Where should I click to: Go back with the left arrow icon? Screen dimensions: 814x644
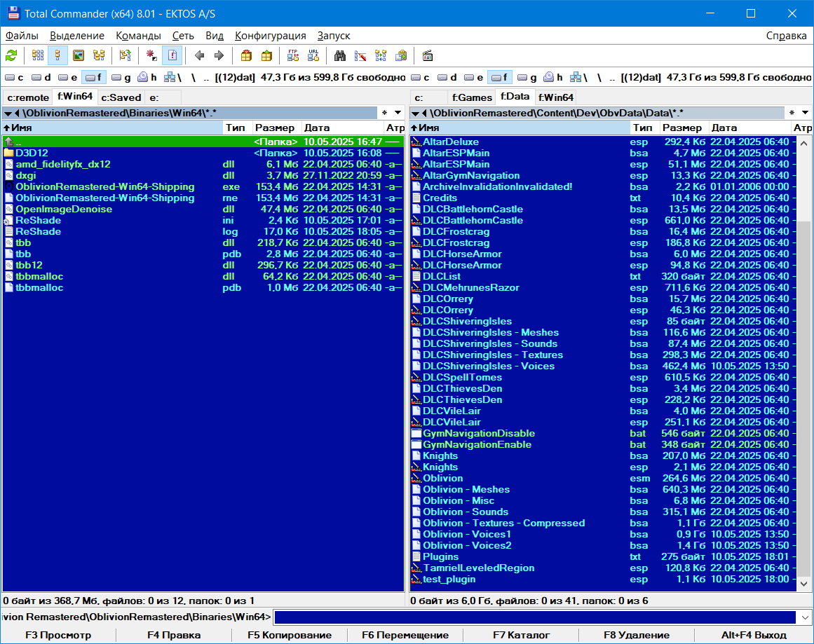pos(199,55)
